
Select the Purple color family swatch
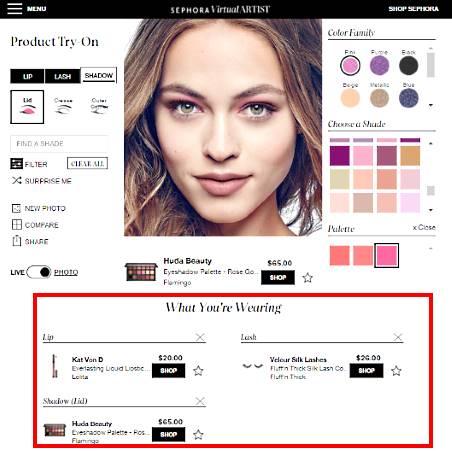click(x=379, y=65)
